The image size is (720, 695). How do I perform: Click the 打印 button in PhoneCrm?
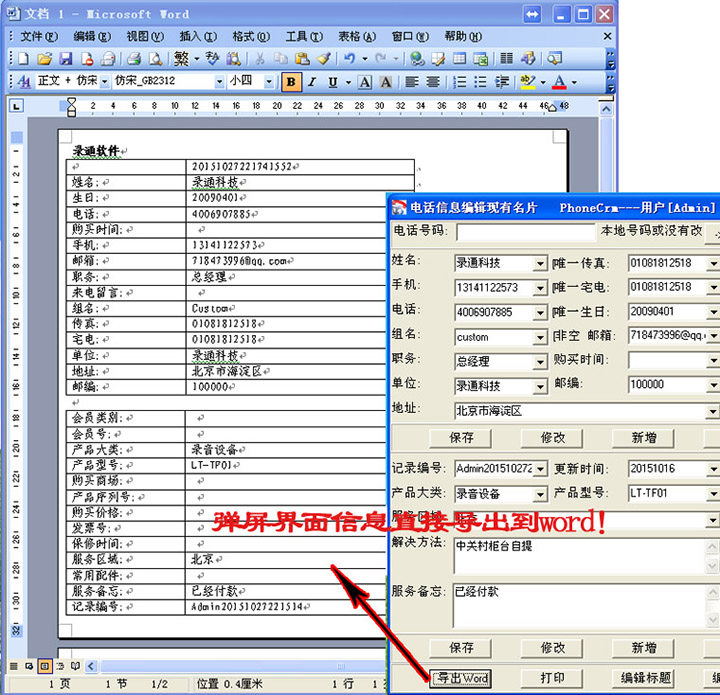point(552,678)
